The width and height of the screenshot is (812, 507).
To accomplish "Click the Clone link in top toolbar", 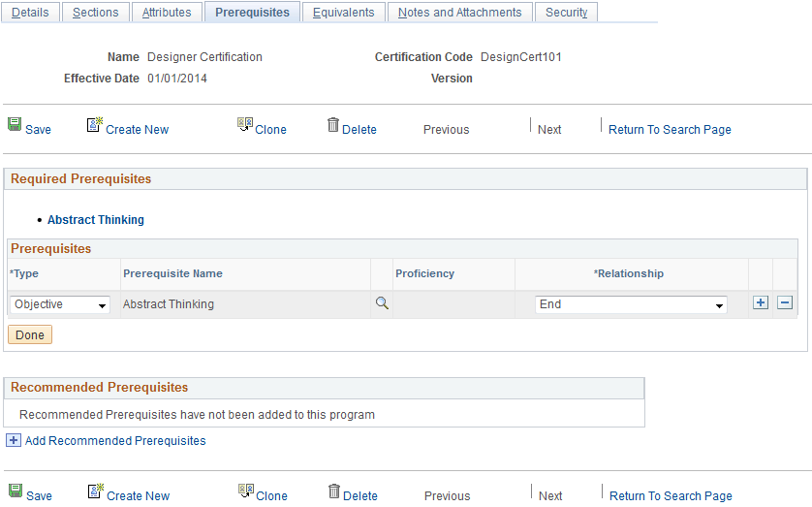I will [271, 130].
